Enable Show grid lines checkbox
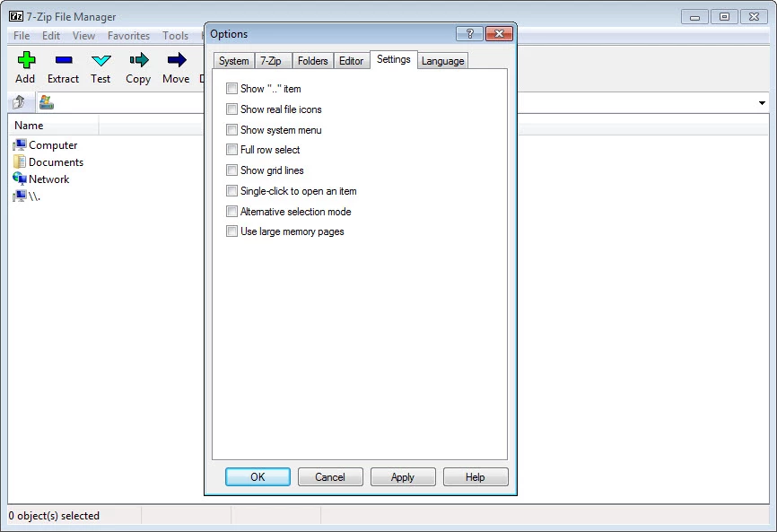This screenshot has width=777, height=532. 232,170
